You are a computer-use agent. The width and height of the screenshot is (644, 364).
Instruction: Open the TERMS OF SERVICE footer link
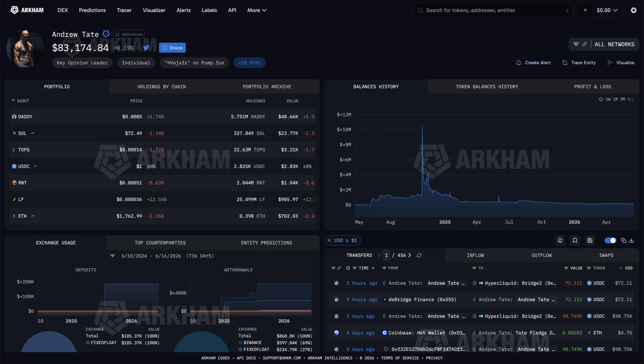click(x=400, y=358)
